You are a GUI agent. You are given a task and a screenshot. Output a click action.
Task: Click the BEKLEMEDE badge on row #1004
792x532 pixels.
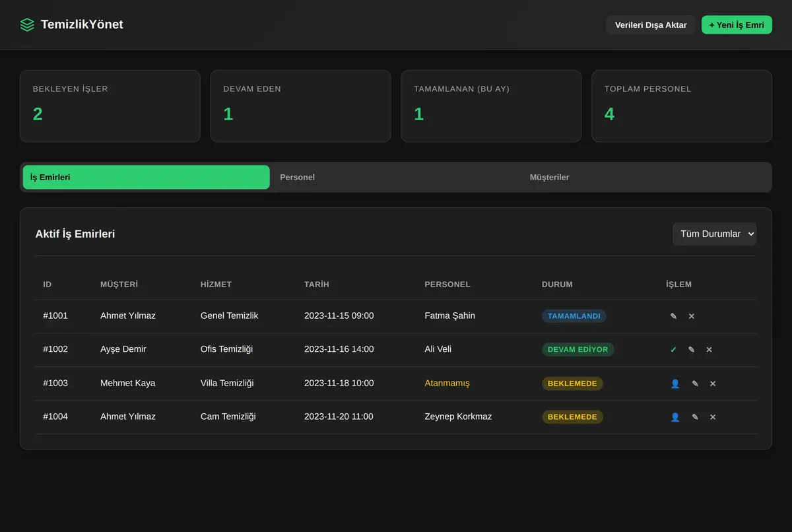click(572, 417)
